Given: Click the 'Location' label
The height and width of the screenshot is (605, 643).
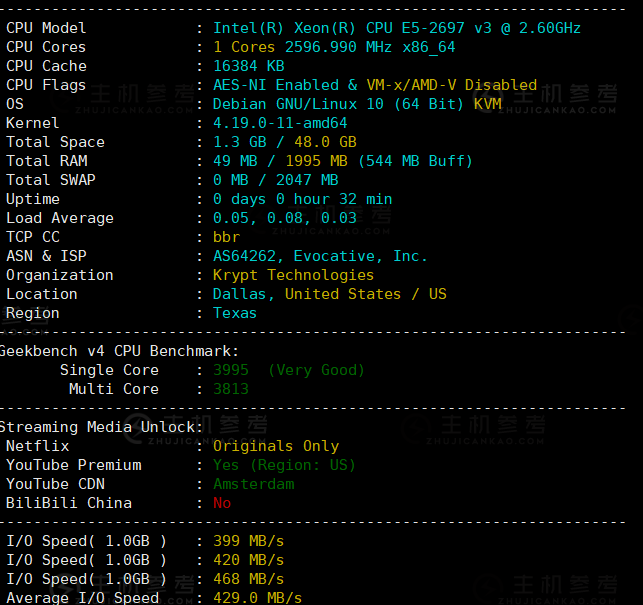Looking at the screenshot, I should (42, 294).
